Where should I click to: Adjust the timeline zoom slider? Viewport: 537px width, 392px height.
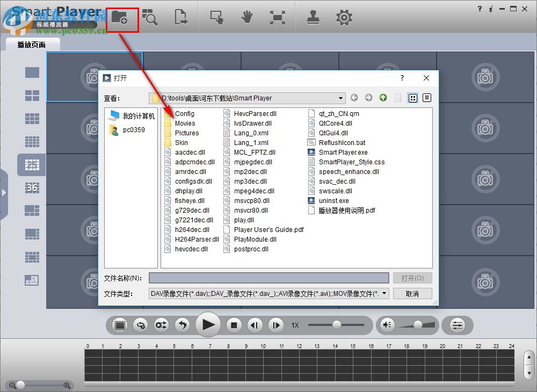point(20,385)
